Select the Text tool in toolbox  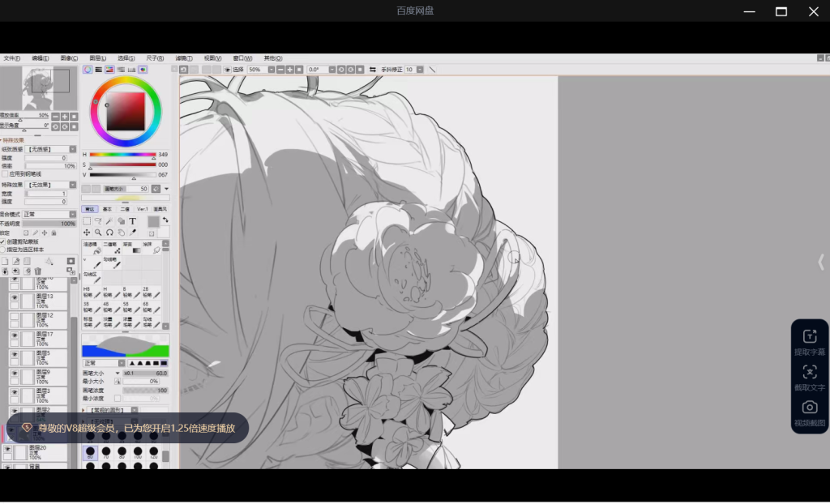(x=132, y=220)
